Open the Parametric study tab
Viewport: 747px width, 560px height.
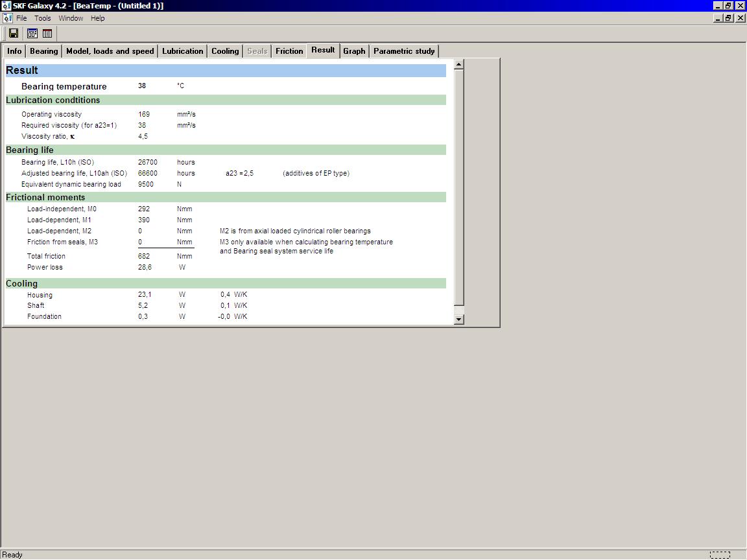tap(404, 51)
